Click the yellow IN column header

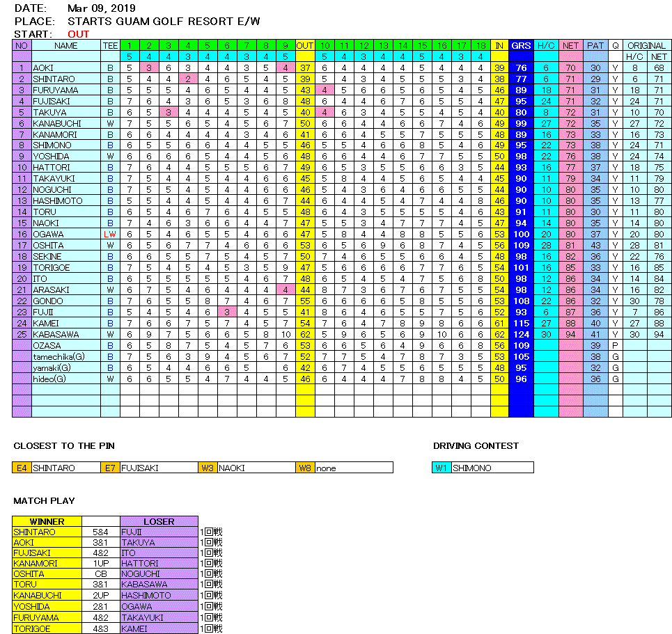pyautogui.click(x=499, y=45)
